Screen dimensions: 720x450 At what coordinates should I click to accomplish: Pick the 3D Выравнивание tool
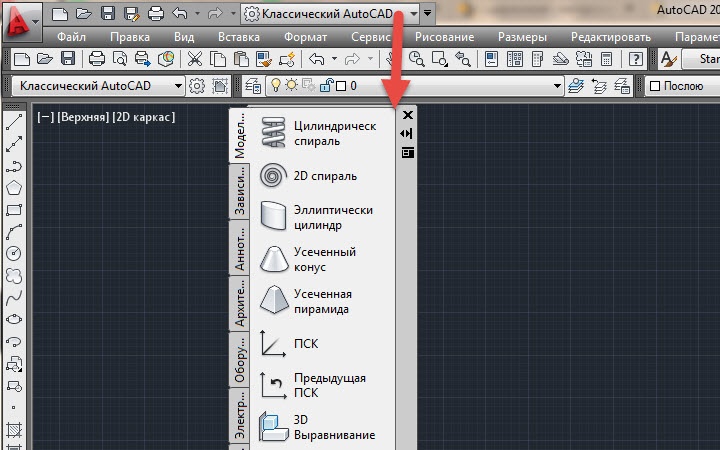(318, 427)
